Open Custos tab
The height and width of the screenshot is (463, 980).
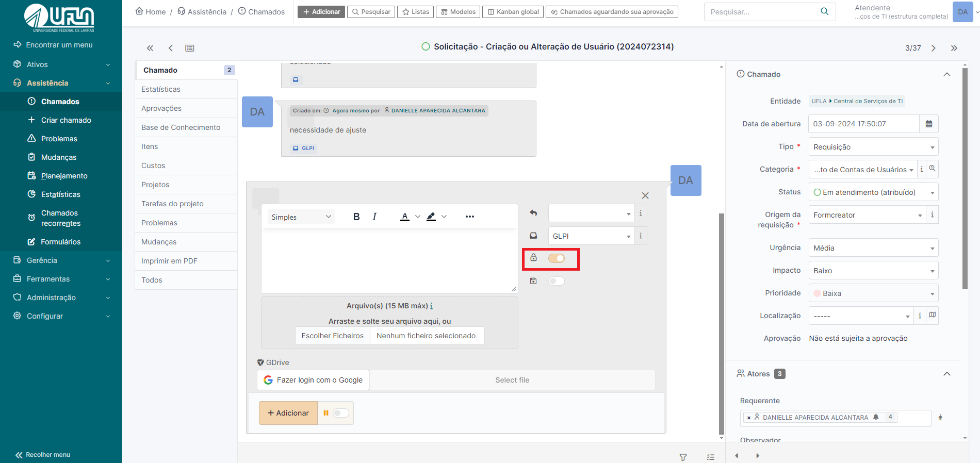tap(186, 166)
